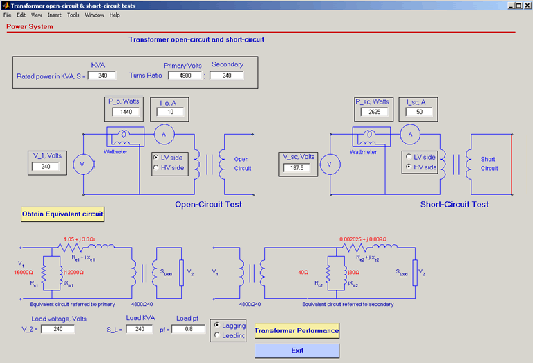Open the Help menu
The image size is (533, 363).
[115, 15]
